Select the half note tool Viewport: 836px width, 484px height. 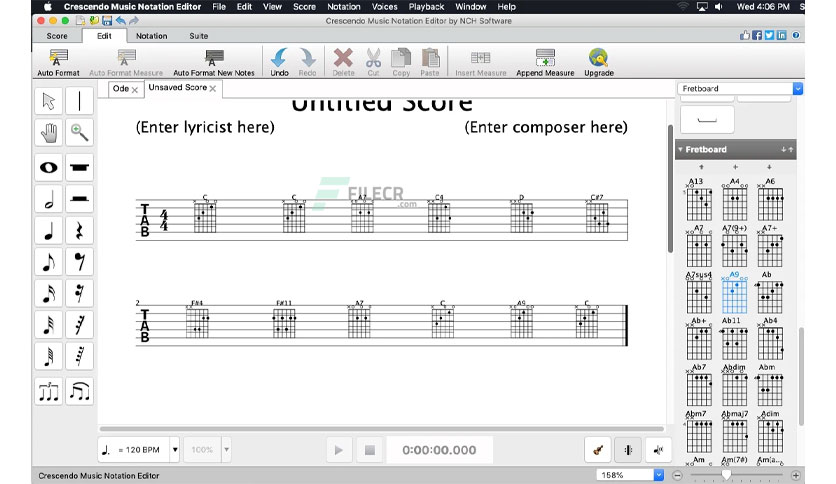(49, 199)
